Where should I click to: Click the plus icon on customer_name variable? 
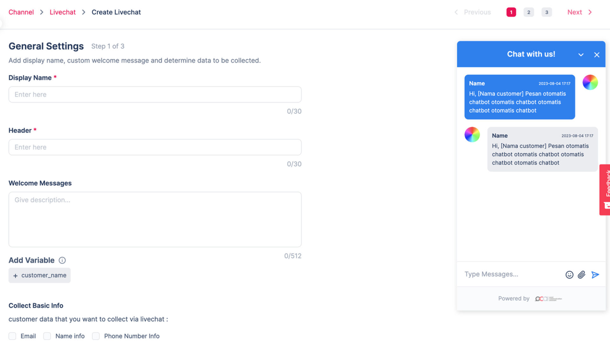15,275
